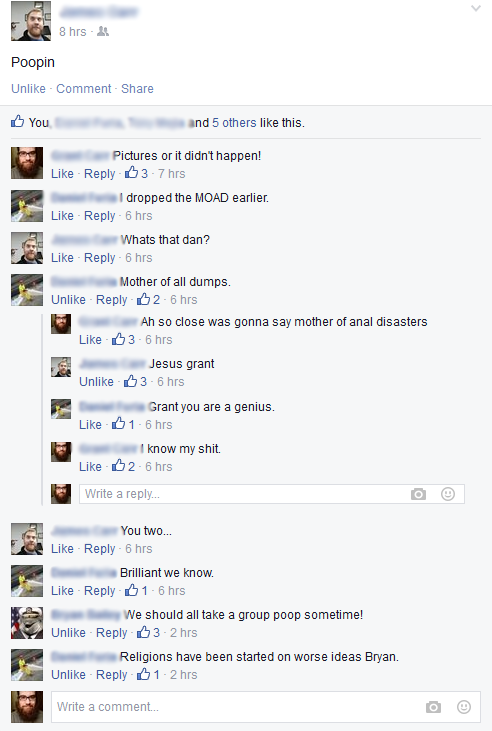Open the '5 others' likes list
Screen dimensions: 492x731
pyautogui.click(x=234, y=123)
